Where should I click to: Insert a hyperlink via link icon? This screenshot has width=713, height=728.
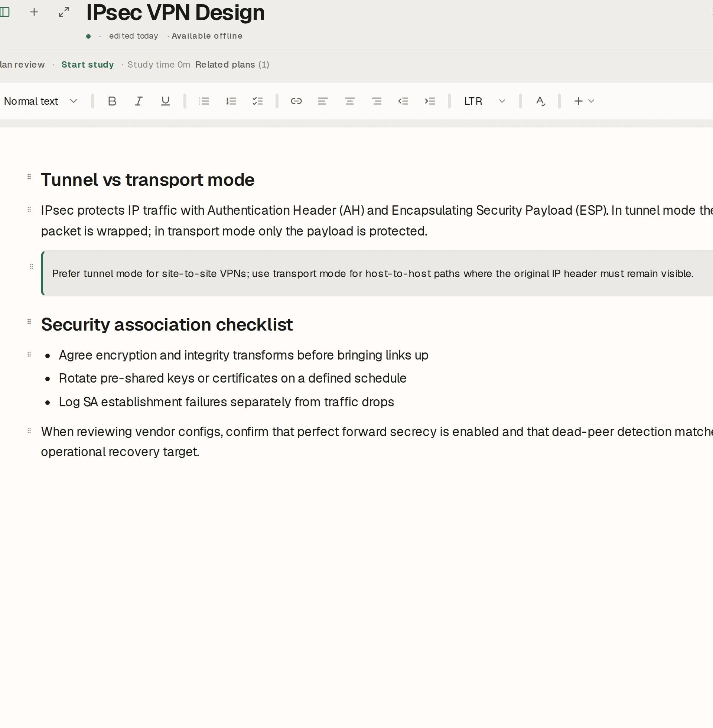pos(296,101)
